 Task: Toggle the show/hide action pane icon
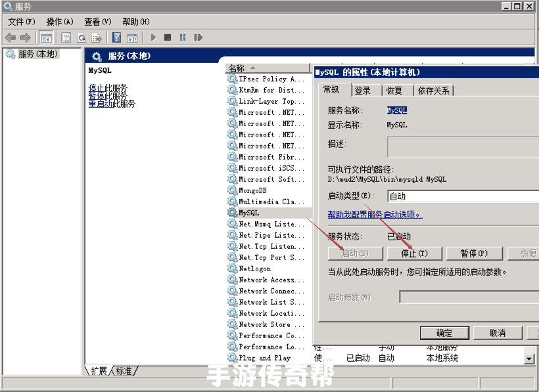(132, 37)
